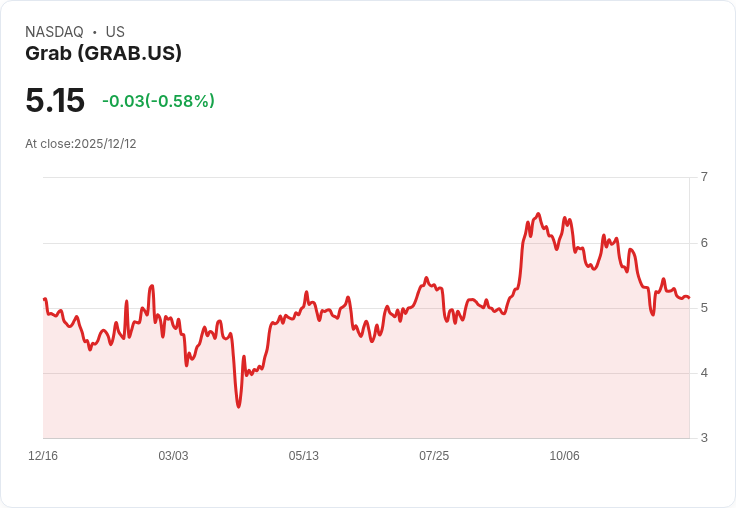Click the 5 label on the price axis
736x508 pixels.
click(704, 308)
